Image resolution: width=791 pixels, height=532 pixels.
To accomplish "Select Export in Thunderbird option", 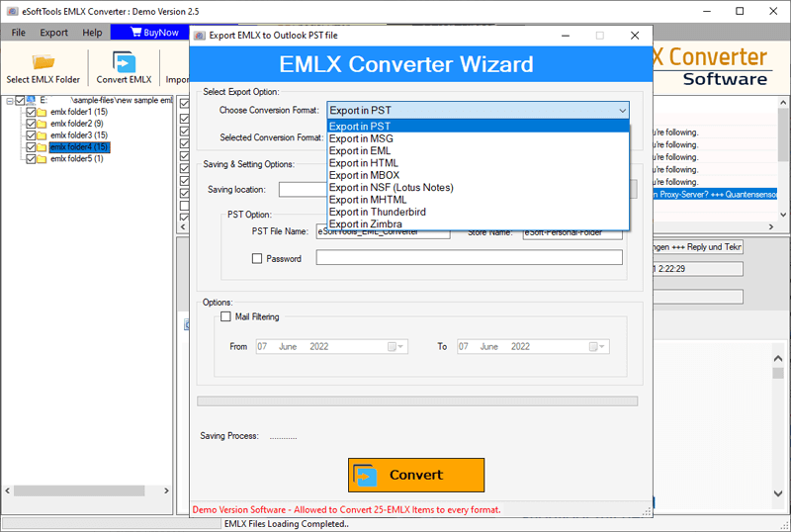I will (x=479, y=212).
